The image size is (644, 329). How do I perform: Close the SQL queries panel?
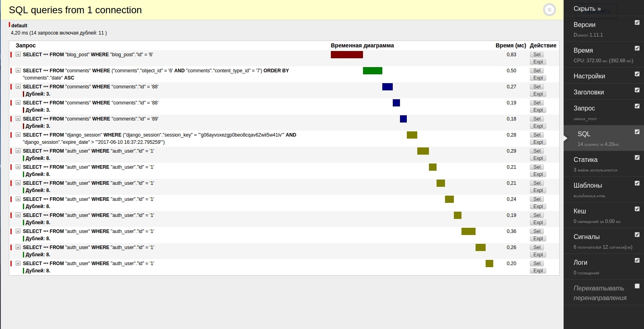coord(549,10)
